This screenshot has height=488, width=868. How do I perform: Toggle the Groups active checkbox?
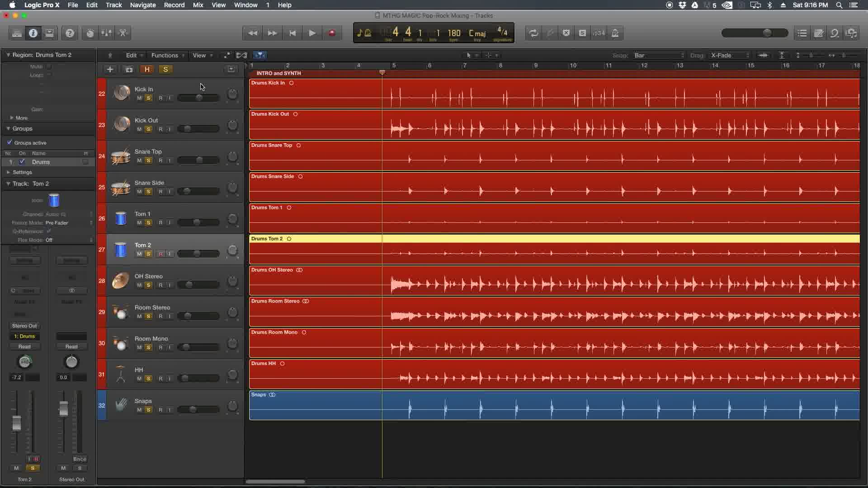pyautogui.click(x=9, y=142)
